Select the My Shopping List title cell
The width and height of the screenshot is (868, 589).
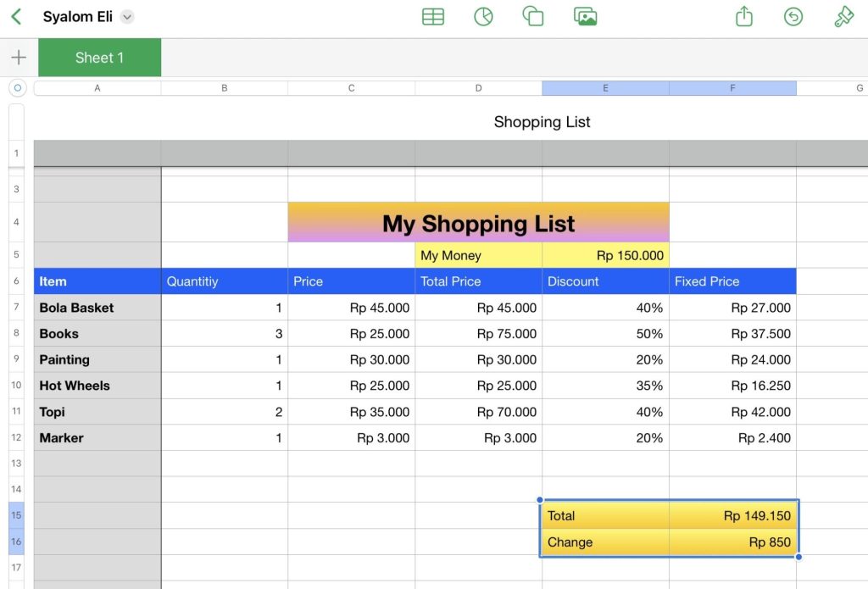point(478,224)
